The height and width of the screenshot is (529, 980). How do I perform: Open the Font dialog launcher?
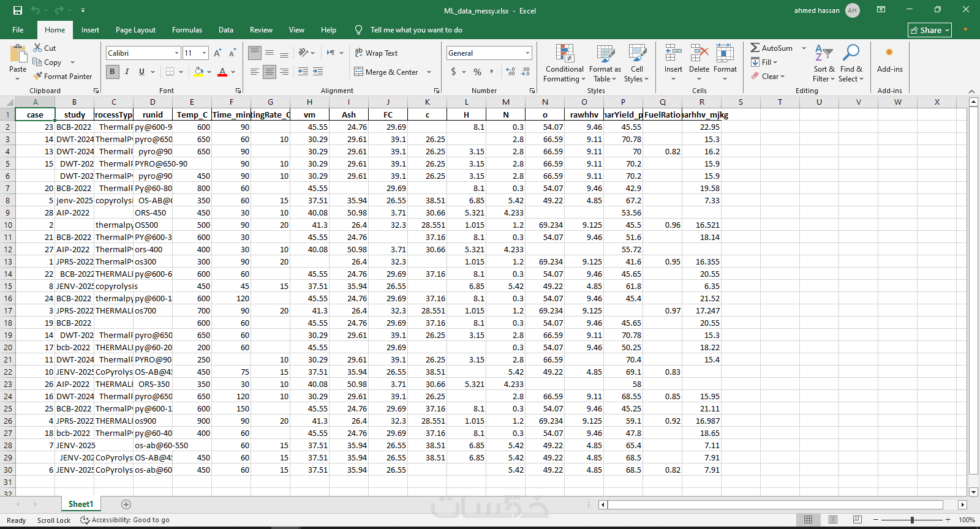click(x=238, y=91)
